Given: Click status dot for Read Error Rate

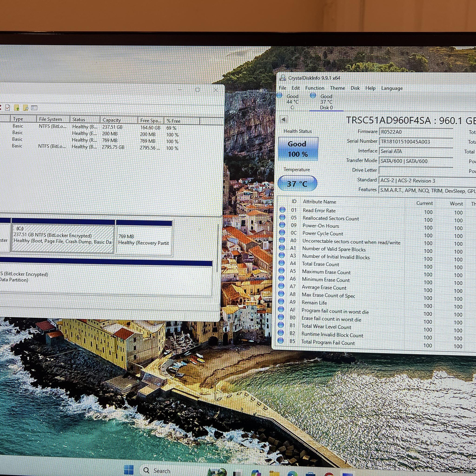Looking at the screenshot, I should click(x=282, y=210).
